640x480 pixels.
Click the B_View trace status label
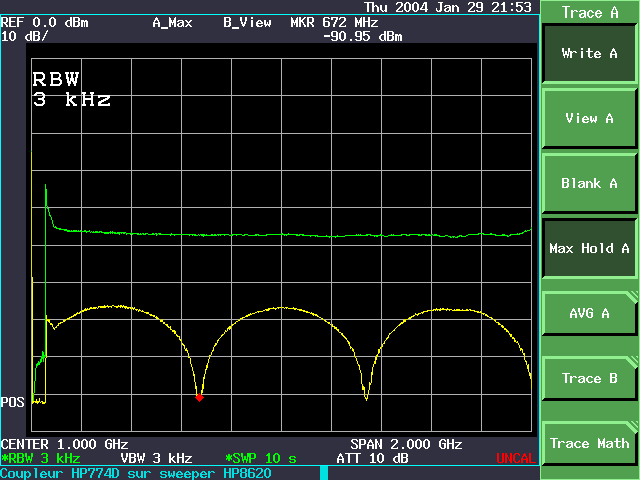point(247,22)
